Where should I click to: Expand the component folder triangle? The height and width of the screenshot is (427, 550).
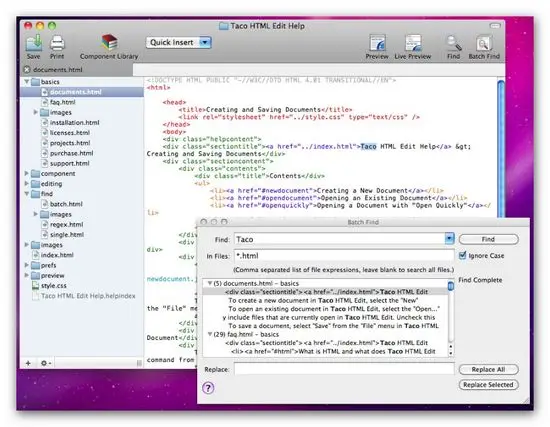click(26, 173)
